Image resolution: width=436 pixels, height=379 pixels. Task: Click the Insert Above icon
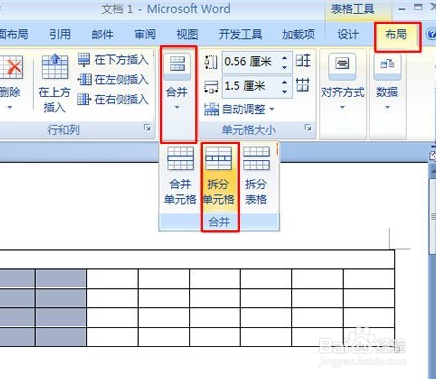55,67
